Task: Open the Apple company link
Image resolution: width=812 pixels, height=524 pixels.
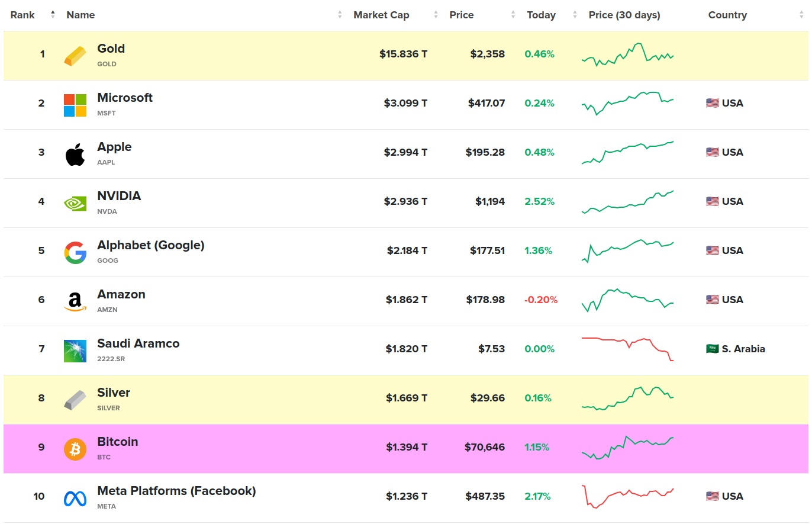Action: point(114,147)
